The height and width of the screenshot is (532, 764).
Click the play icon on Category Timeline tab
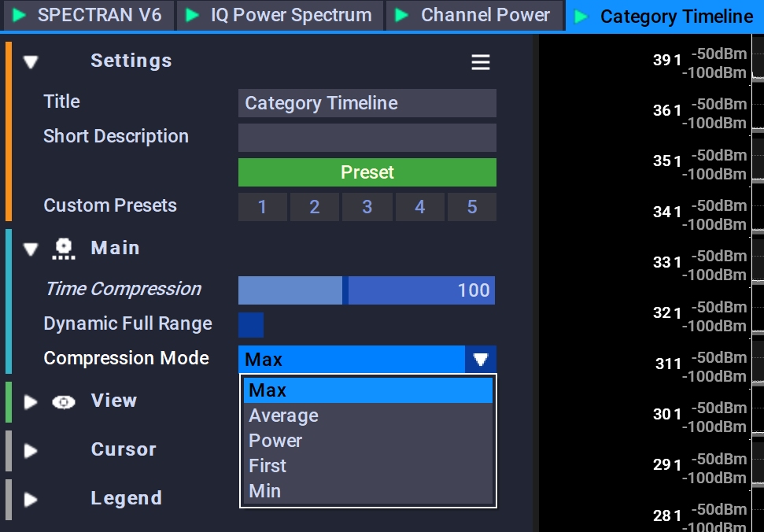[581, 17]
